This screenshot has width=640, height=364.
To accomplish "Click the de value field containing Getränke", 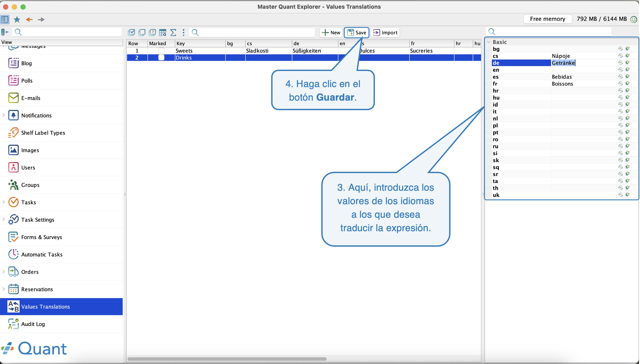I will [584, 63].
